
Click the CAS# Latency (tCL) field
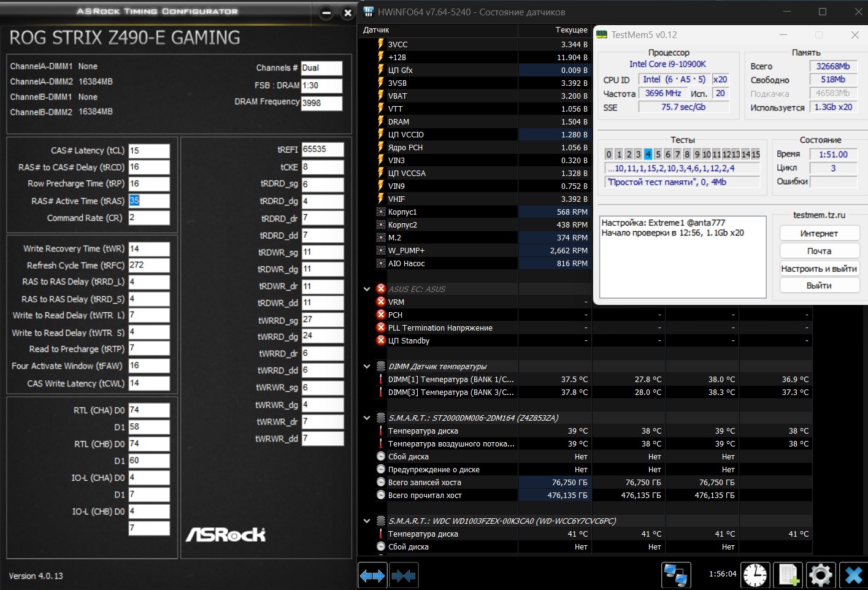tap(149, 151)
